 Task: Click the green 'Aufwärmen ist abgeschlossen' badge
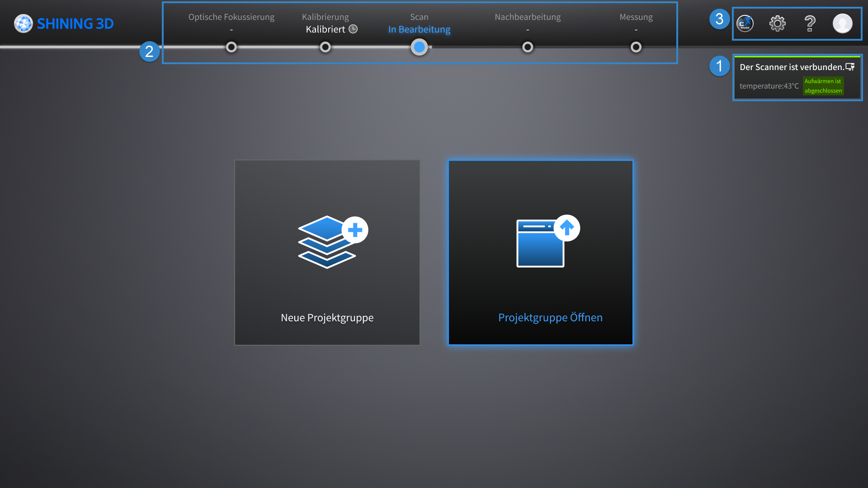823,86
